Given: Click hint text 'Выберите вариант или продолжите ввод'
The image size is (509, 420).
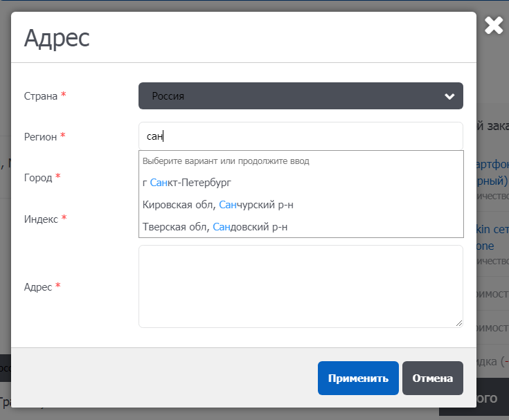Looking at the screenshot, I should [x=226, y=161].
